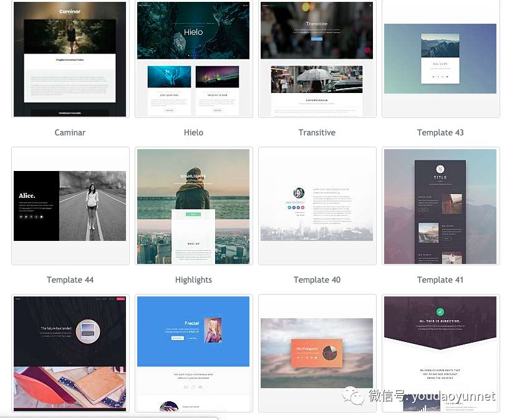Click the Caminar label text
Viewport: 512px width, 420px height.
pos(70,132)
